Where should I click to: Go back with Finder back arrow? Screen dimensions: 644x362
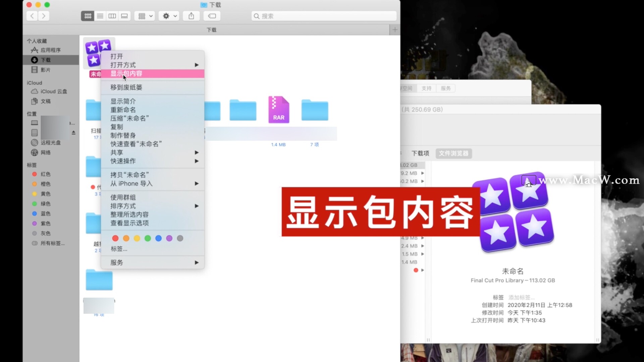(32, 16)
